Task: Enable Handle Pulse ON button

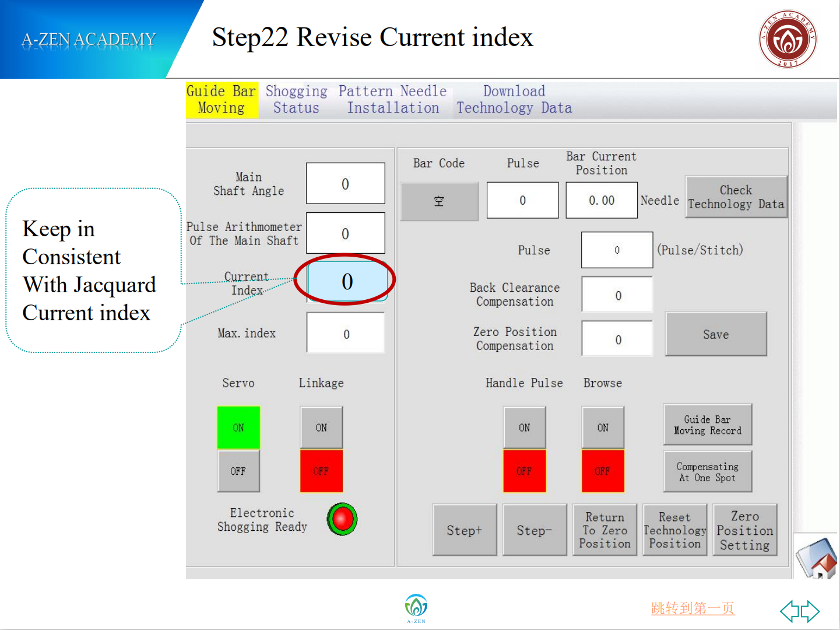Action: (524, 428)
